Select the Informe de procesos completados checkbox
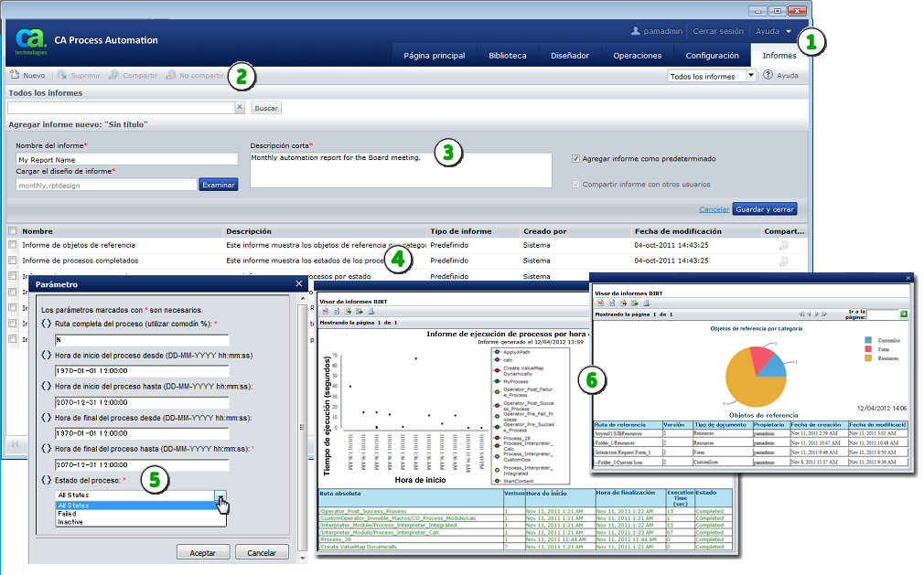This screenshot has height=575, width=924. tap(13, 261)
